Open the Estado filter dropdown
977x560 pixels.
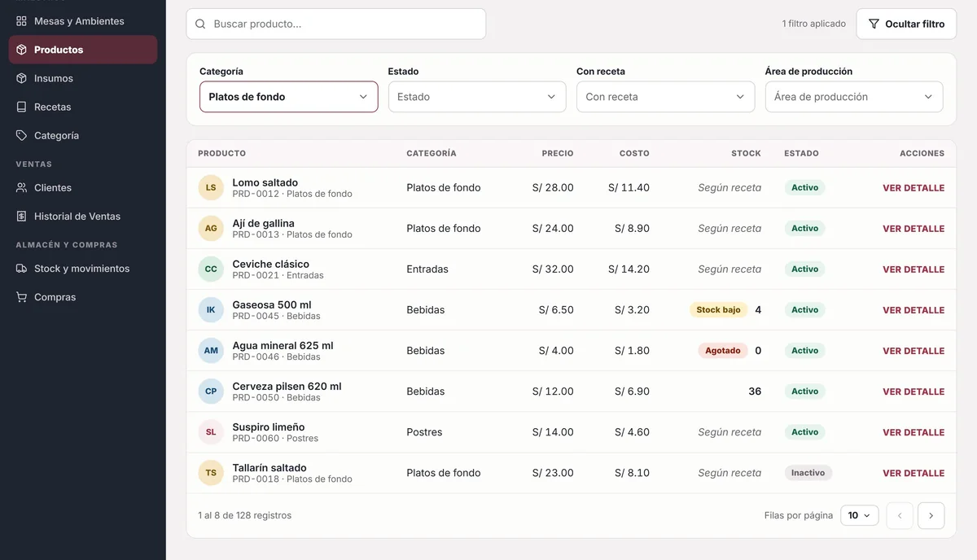coord(477,97)
